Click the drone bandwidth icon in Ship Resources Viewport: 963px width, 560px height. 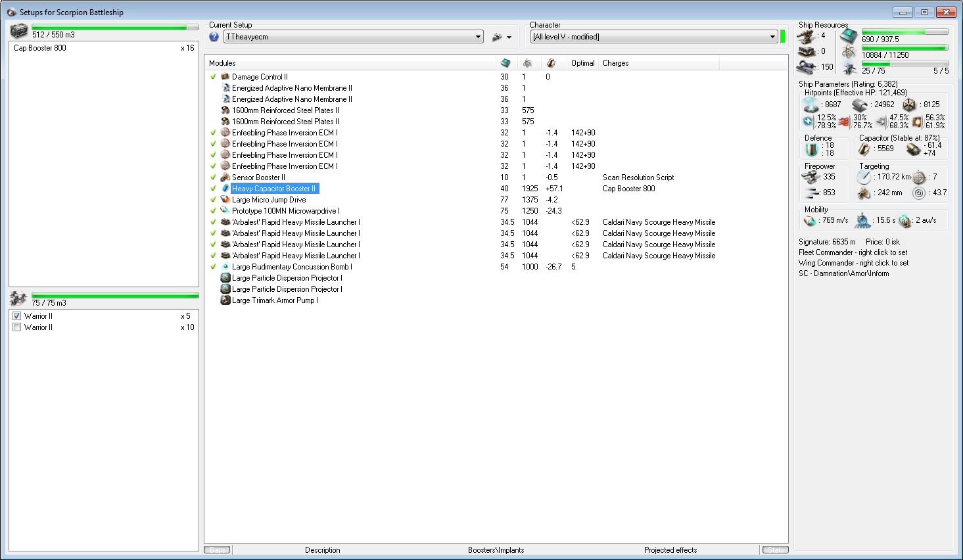coord(849,67)
